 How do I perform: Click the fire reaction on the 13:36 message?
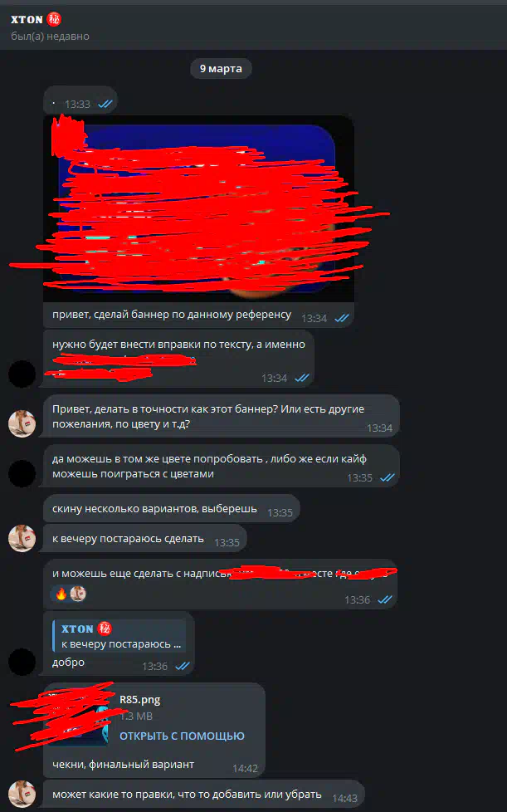coord(61,594)
